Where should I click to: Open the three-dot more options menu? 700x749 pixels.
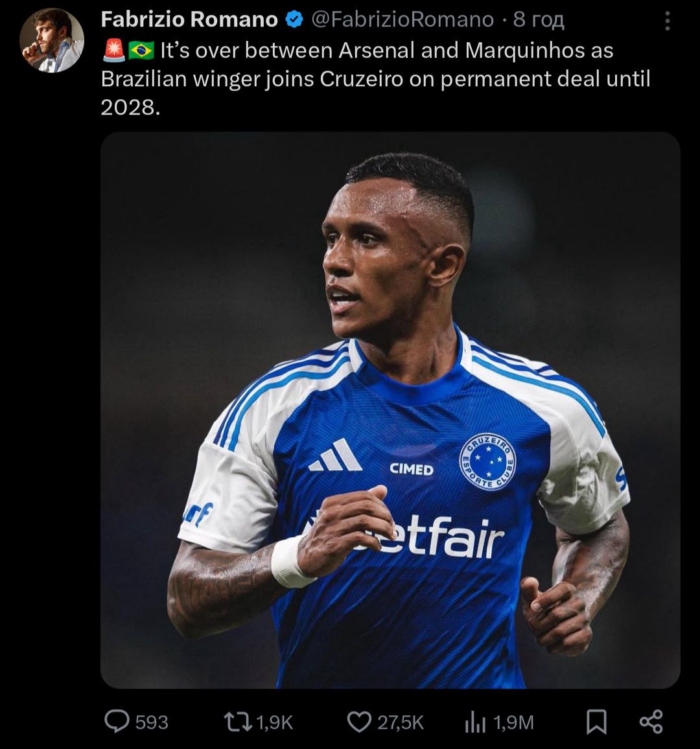(667, 21)
